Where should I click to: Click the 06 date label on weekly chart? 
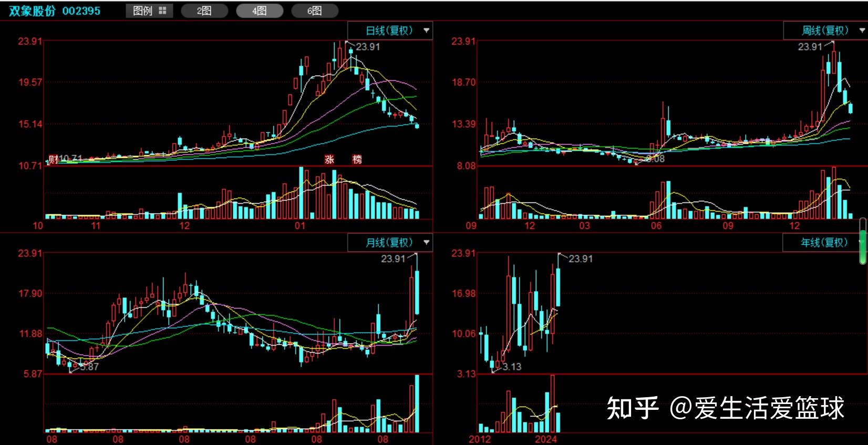[656, 226]
